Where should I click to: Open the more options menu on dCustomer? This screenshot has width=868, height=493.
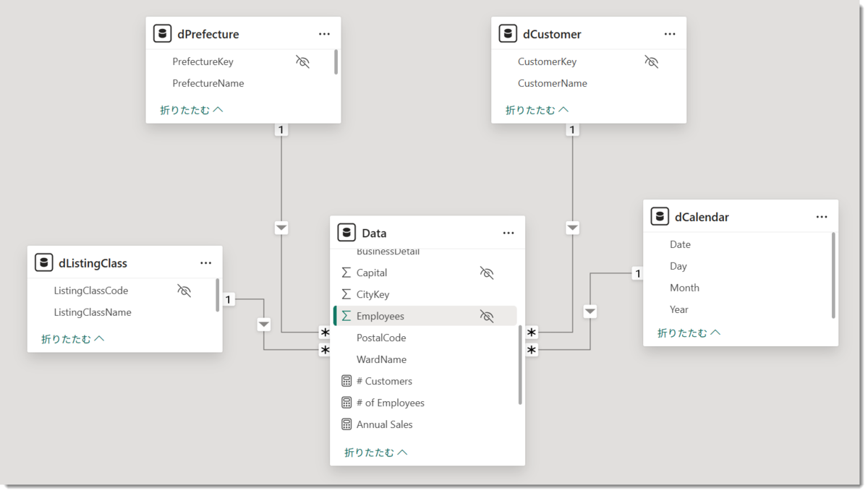pyautogui.click(x=670, y=34)
